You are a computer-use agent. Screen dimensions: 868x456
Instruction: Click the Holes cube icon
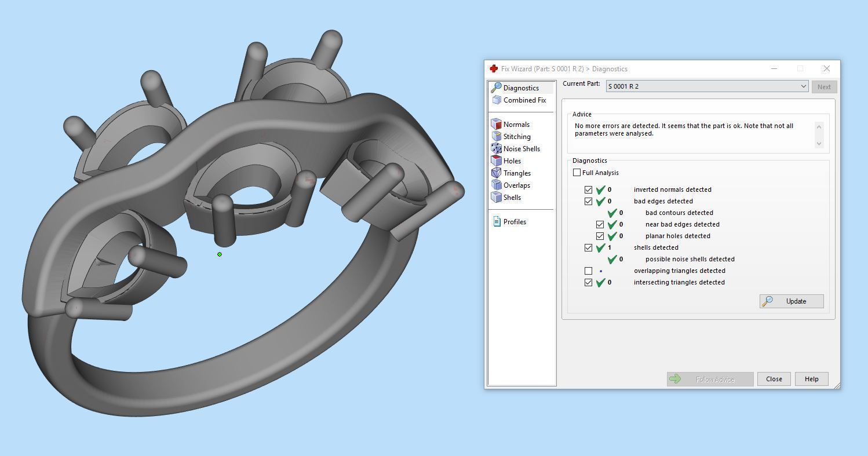(496, 160)
